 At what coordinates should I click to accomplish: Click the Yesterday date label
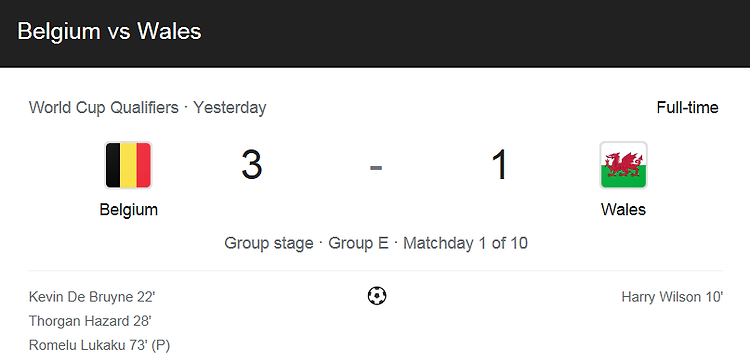(x=230, y=108)
